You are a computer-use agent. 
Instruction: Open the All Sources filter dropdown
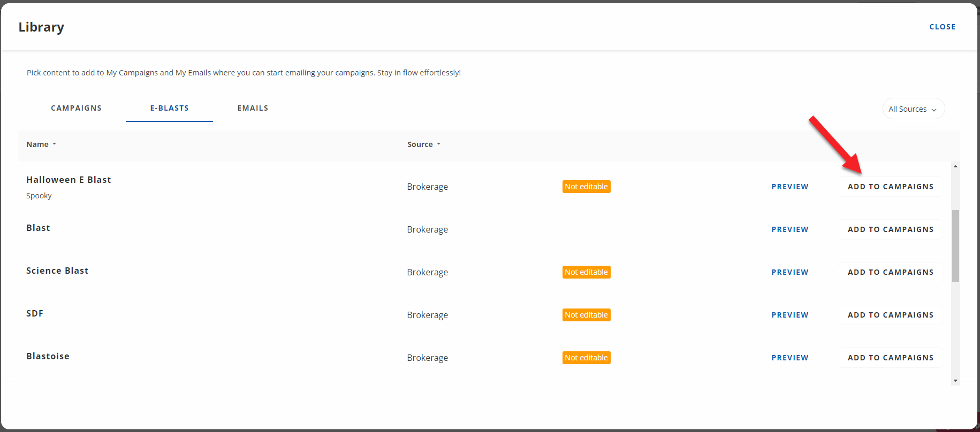coord(913,109)
